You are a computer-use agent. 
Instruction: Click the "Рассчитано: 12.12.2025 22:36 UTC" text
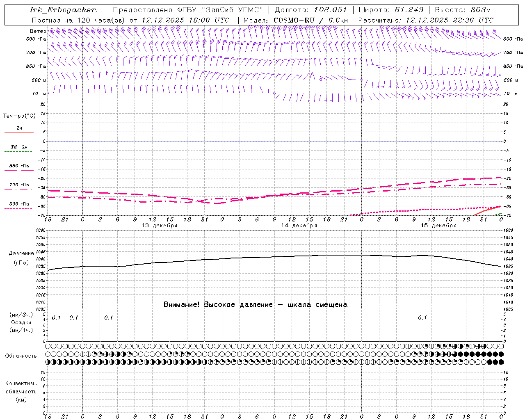(x=426, y=20)
